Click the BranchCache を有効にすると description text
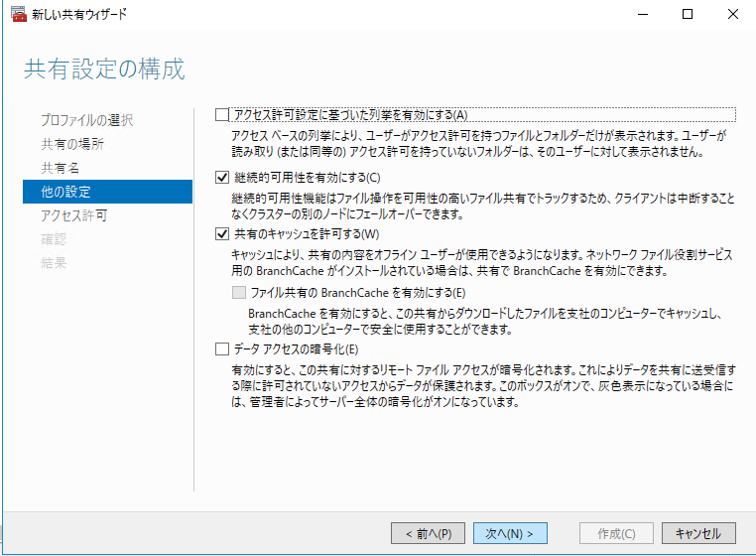The width and height of the screenshot is (756, 556). [484, 322]
